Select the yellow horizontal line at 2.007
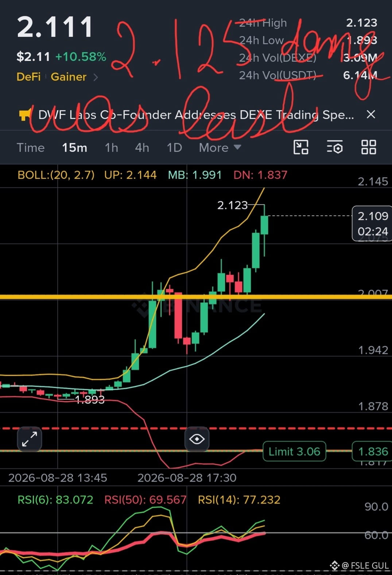 point(196,297)
